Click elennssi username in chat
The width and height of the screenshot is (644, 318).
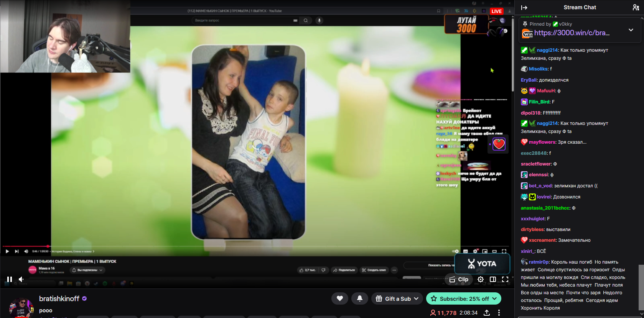pyautogui.click(x=539, y=175)
